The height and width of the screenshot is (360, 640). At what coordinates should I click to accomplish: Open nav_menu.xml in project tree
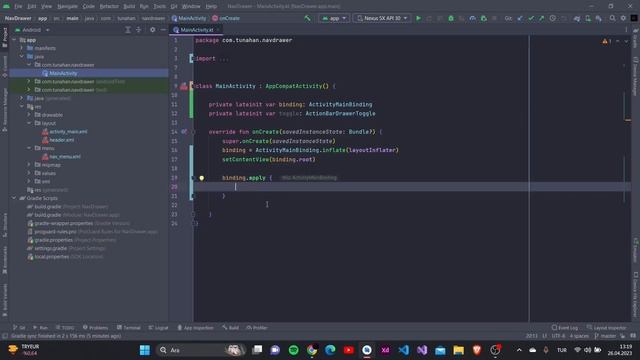coord(61,157)
